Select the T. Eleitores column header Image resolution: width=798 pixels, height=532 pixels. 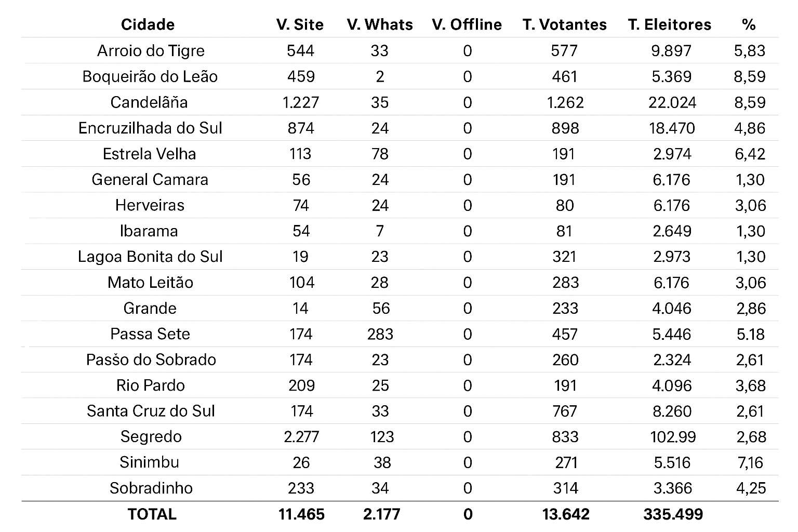pyautogui.click(x=669, y=24)
